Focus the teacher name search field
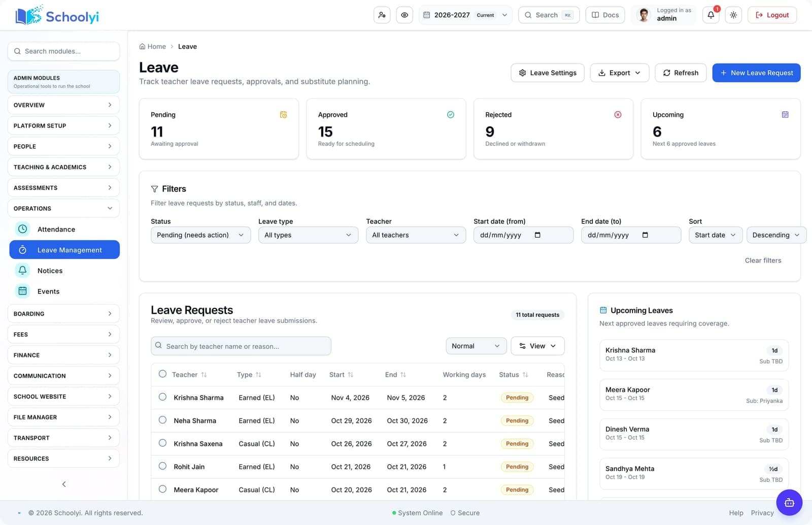The image size is (812, 525). [241, 346]
